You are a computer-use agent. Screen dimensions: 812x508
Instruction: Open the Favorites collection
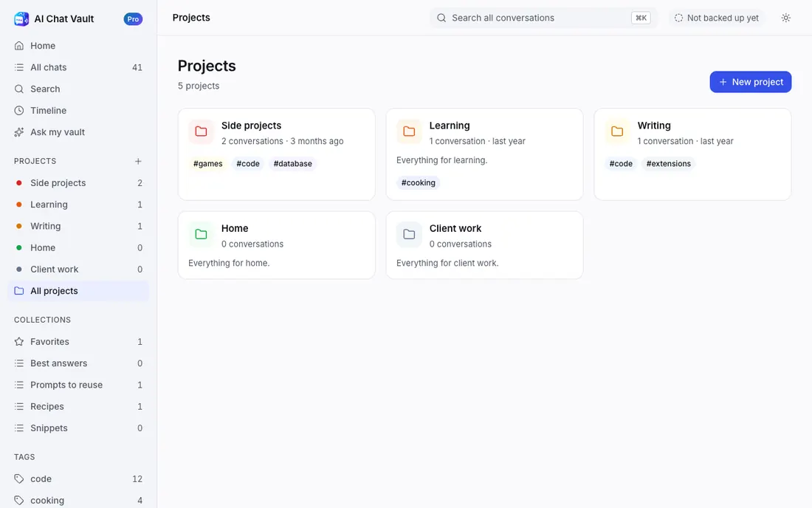click(x=78, y=342)
